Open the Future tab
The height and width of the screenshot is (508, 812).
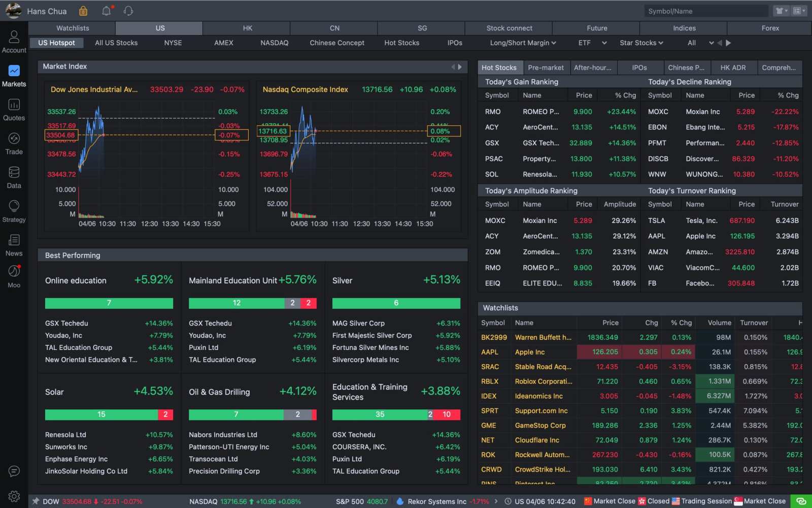597,28
